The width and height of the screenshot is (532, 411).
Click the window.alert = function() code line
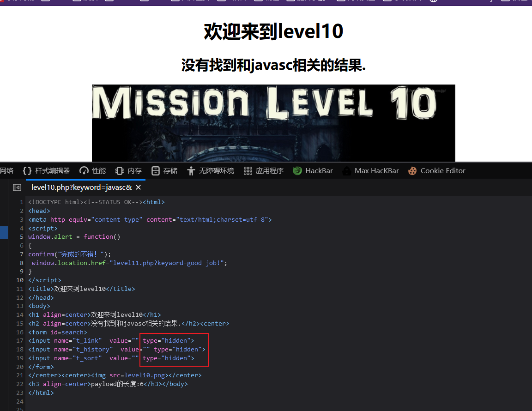[x=74, y=236]
